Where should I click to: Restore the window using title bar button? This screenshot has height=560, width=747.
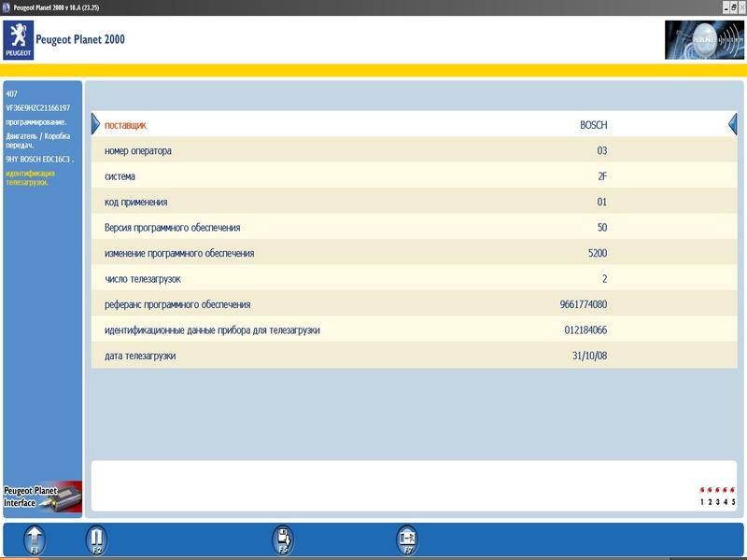731,7
